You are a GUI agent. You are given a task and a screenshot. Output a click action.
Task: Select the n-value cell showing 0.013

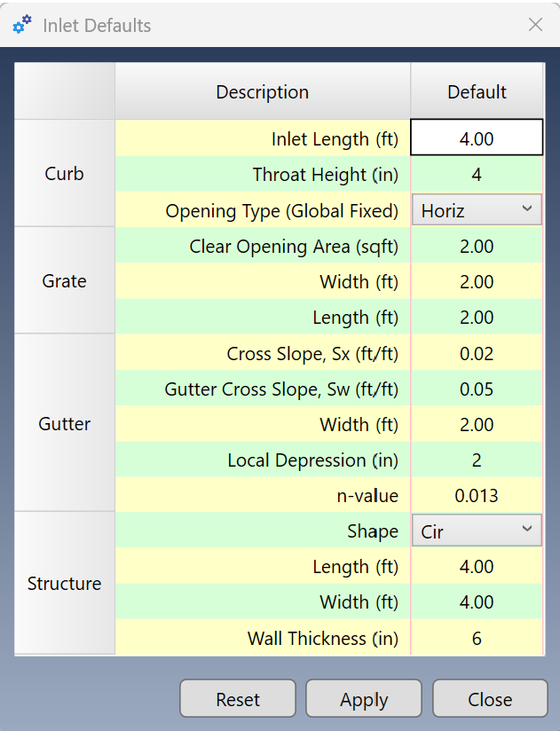[x=477, y=495]
